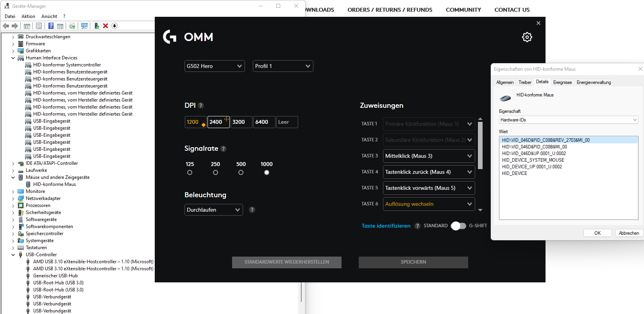Click update driver icon with computer tower
This screenshot has width=644, height=314.
(97, 26)
